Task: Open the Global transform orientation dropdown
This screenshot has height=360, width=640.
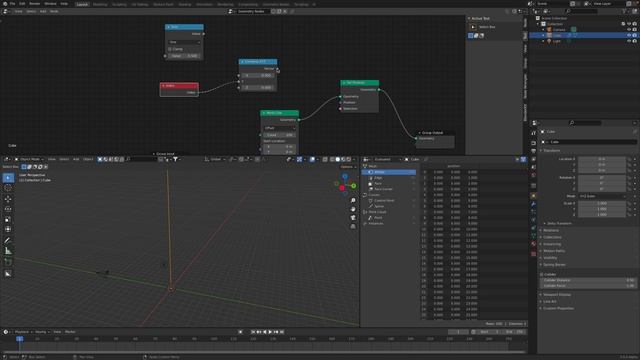Action: (x=216, y=159)
